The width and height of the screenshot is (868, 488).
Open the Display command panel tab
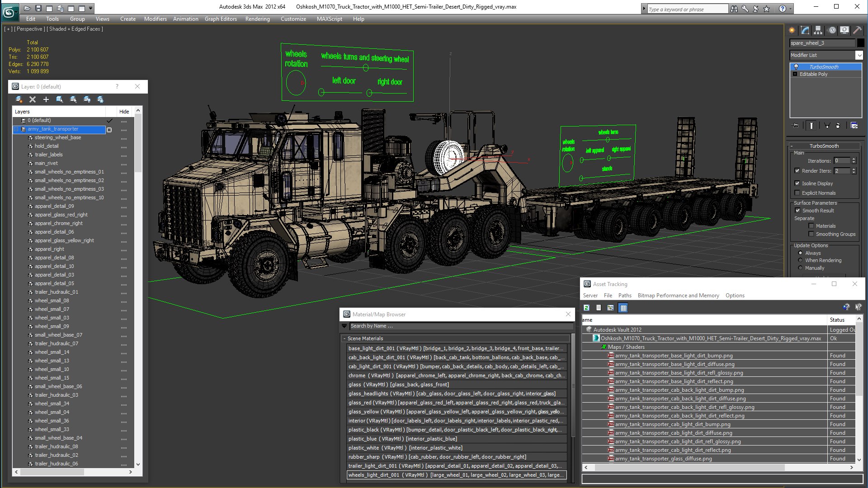844,30
